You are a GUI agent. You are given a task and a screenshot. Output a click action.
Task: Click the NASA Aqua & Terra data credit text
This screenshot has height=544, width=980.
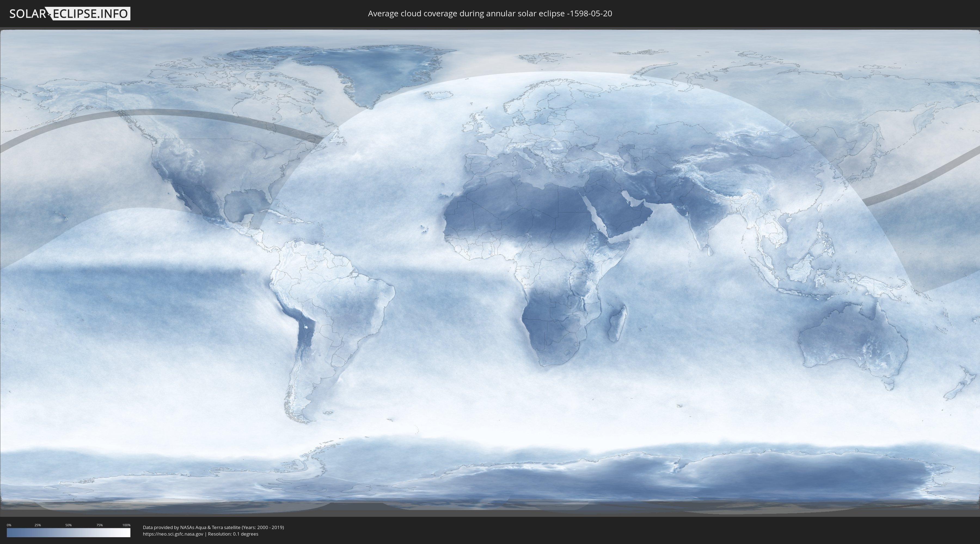[x=213, y=527]
